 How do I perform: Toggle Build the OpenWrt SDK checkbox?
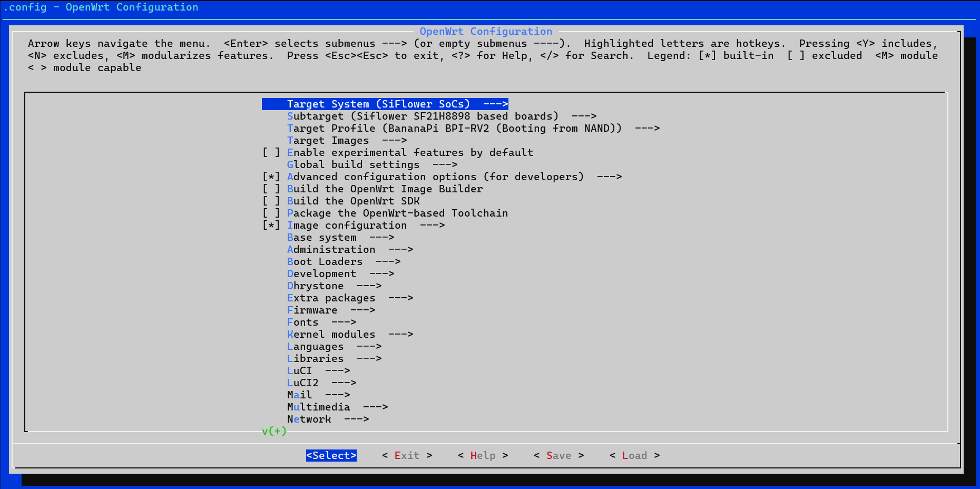[x=271, y=201]
